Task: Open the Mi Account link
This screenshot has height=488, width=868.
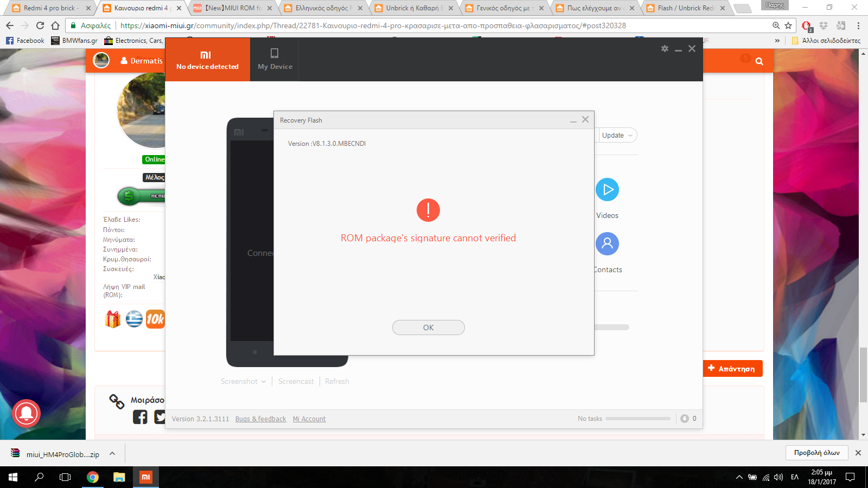Action: (x=309, y=419)
